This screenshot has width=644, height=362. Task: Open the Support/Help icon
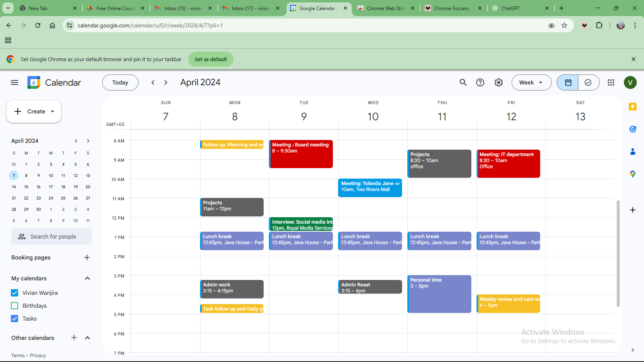480,82
